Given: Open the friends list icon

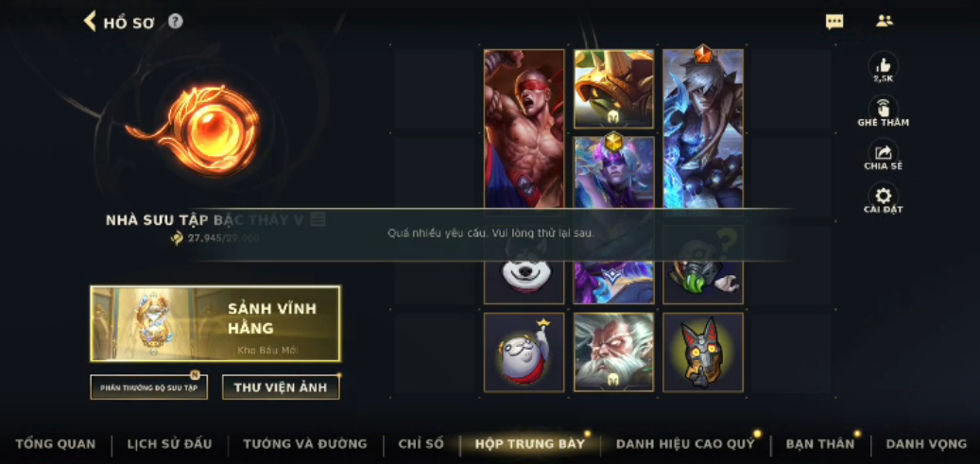Looking at the screenshot, I should [x=885, y=21].
